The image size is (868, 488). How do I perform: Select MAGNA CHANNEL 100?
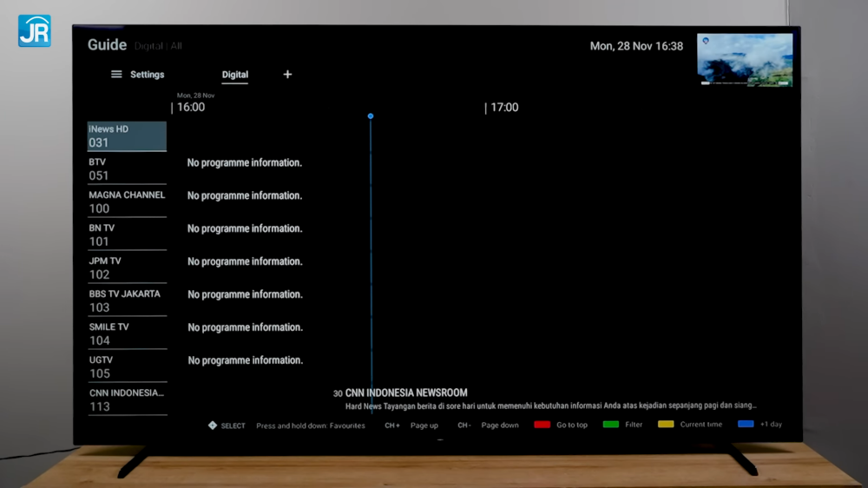click(x=127, y=202)
